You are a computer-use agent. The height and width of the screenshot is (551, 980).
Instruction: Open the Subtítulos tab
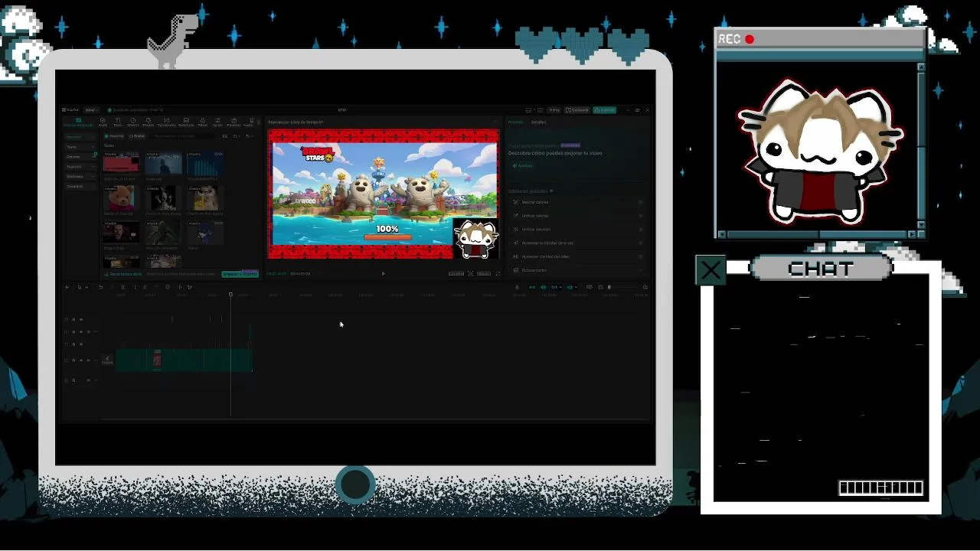point(186,122)
